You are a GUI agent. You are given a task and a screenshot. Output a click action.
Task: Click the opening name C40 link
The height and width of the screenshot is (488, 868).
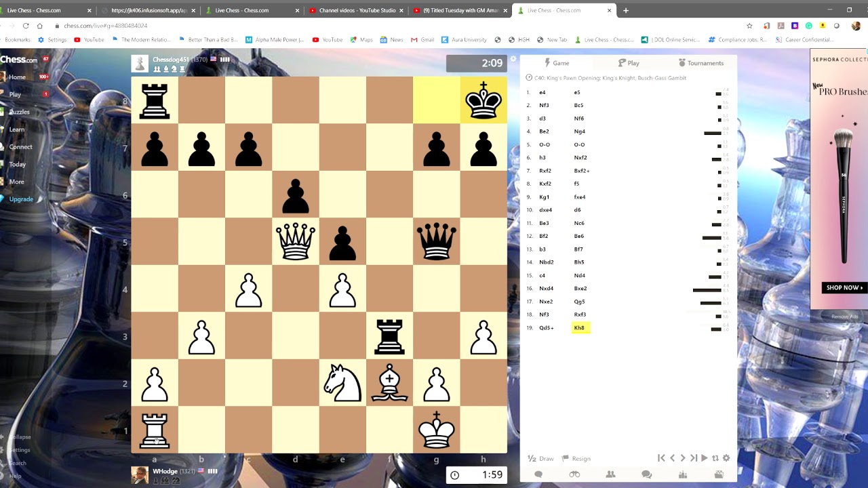[x=610, y=78]
